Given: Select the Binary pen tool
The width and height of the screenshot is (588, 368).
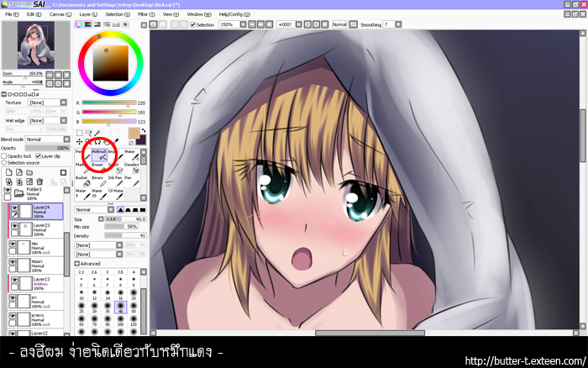Looking at the screenshot, I should [99, 181].
